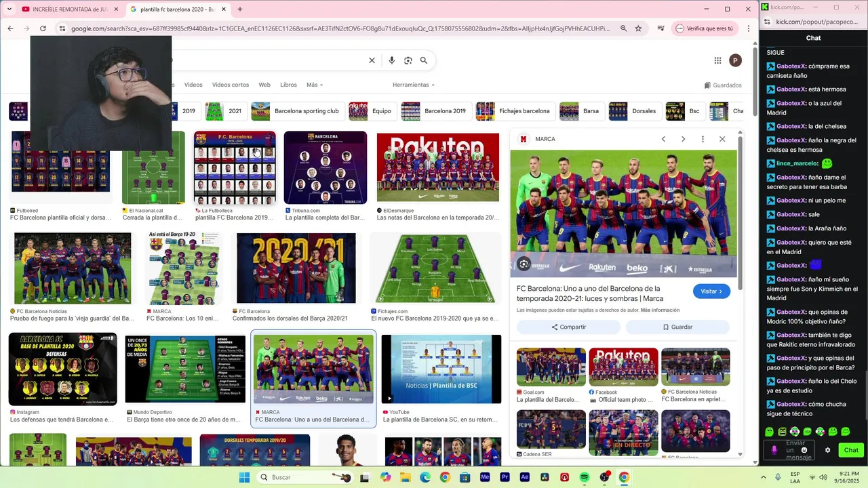Clear the Google search box text
The height and width of the screenshot is (488, 868).
(372, 60)
